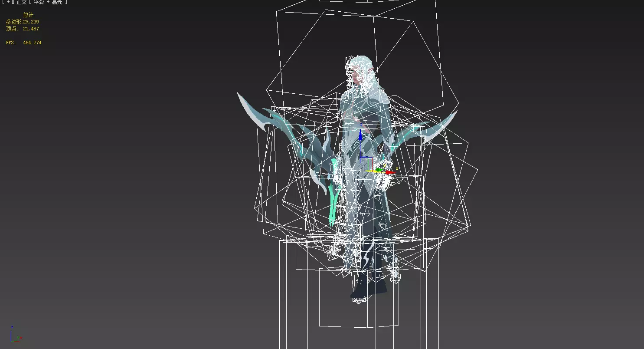
Task: Grab the red X-axis move gizmo arrow
Action: pos(390,172)
